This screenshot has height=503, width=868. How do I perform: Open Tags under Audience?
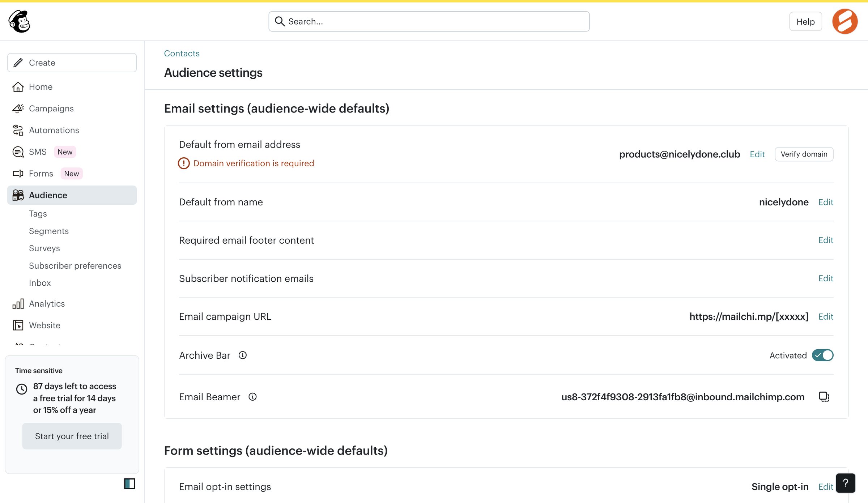pos(38,214)
